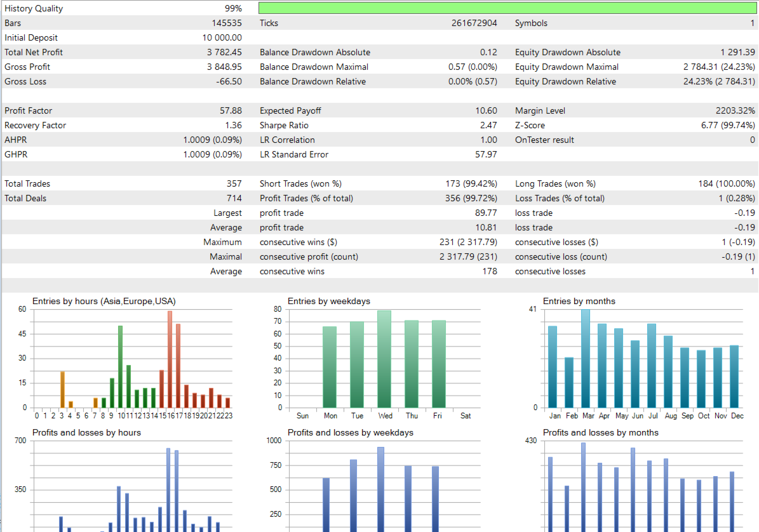This screenshot has height=532, width=759.
Task: Click the green hour 10 bar in Entries by hours
Action: 121,366
